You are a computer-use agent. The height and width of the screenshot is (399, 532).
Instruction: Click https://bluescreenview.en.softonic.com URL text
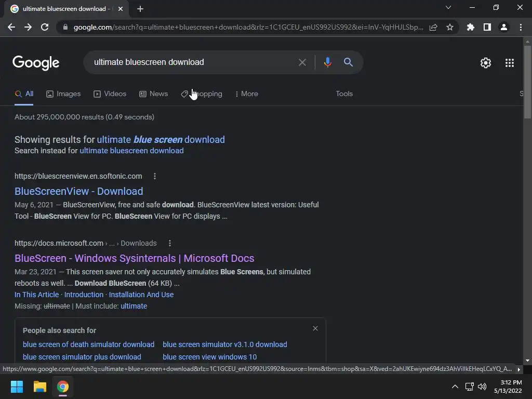(78, 176)
